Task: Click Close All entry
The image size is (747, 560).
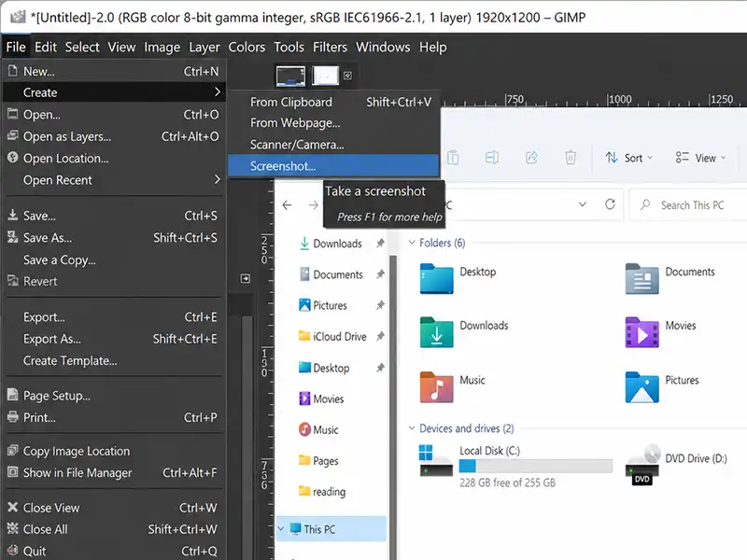Action: click(x=113, y=529)
